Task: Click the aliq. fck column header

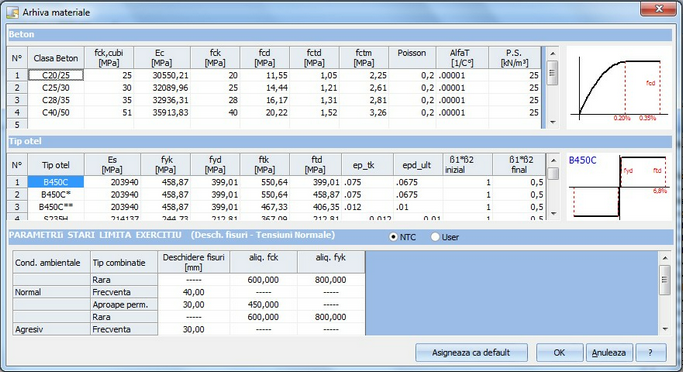Action: click(x=263, y=262)
